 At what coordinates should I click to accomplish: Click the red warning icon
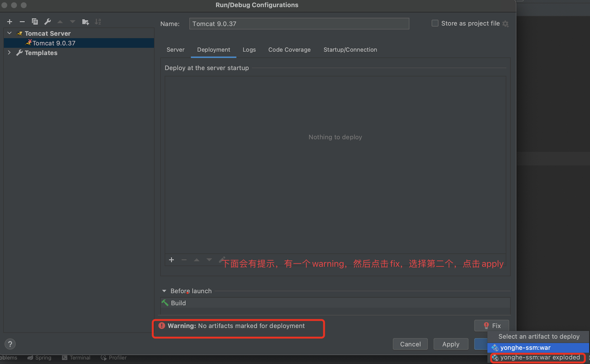click(161, 326)
